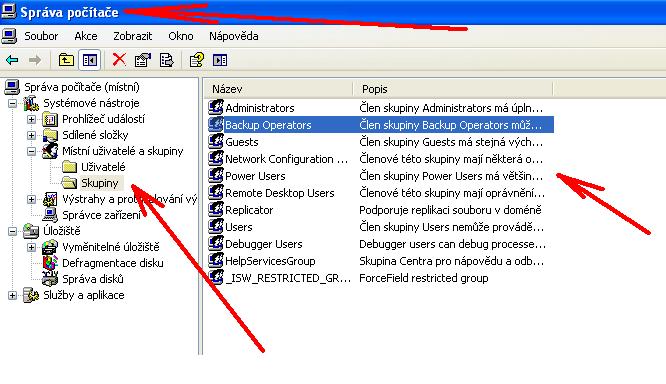The image size is (666, 384).
Task: Select Sdílené složky tree item
Action: tap(95, 135)
